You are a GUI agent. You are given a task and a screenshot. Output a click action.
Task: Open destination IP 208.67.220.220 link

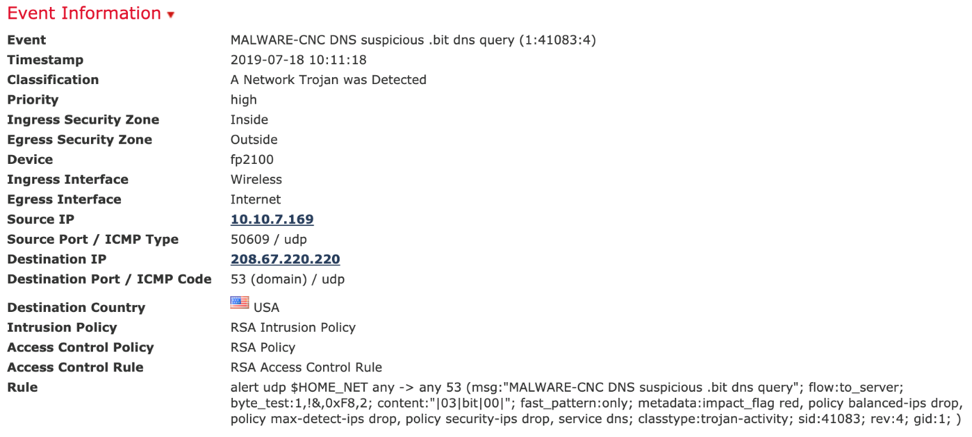[x=285, y=260]
